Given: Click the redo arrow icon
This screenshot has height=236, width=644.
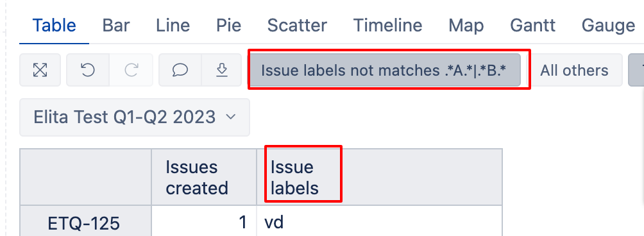Looking at the screenshot, I should (x=131, y=70).
